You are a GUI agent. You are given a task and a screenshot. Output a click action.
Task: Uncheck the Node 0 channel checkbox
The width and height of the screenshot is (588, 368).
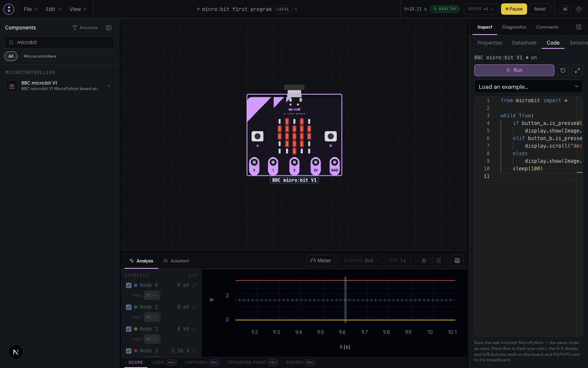coord(129,285)
